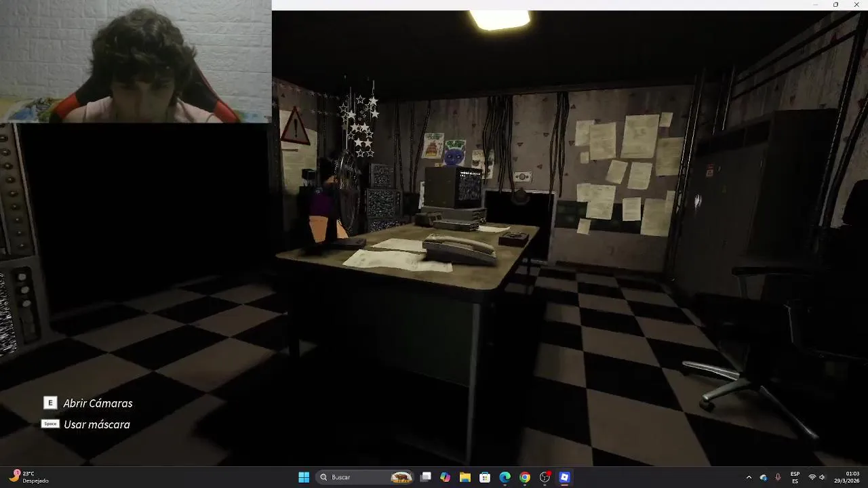Click the microphone in-use tray icon
The image size is (868, 488).
[778, 477]
